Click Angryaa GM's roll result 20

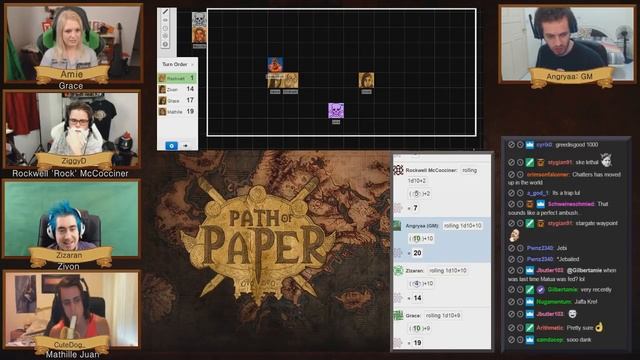(x=417, y=253)
